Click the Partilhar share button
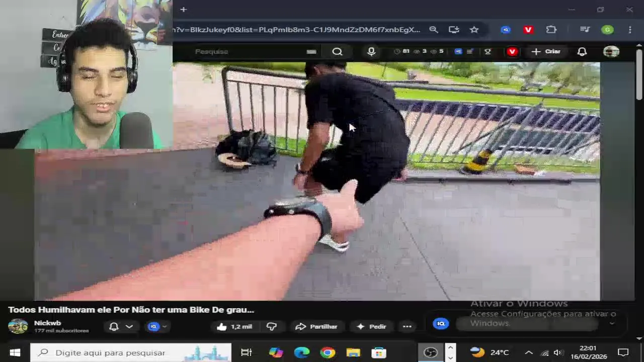The width and height of the screenshot is (644, 362). (316, 326)
